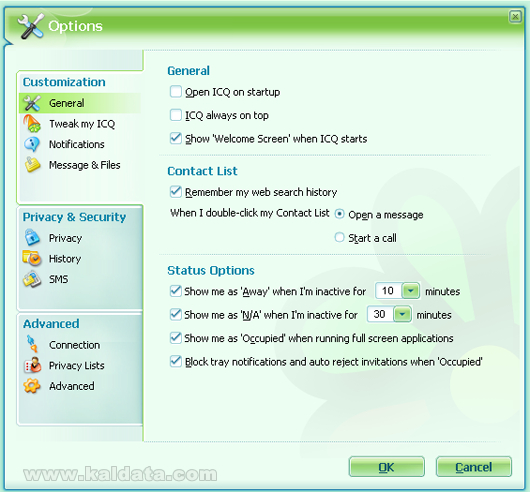Click the Status Options heading
Viewport: 530px width, 492px height.
coord(211,270)
